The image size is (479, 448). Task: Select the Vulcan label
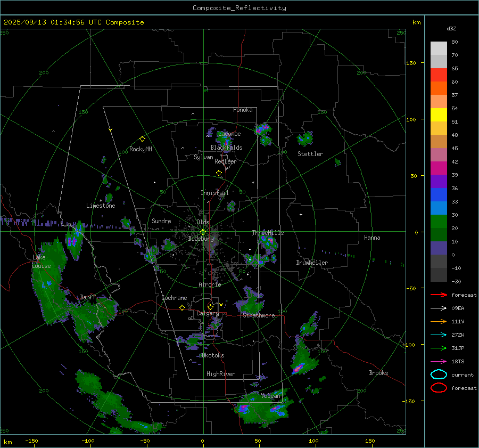tap(271, 396)
